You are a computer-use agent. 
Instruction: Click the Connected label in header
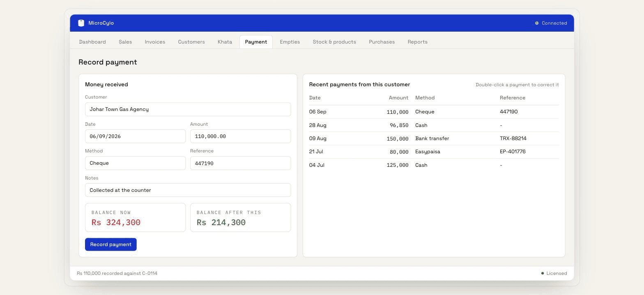[554, 23]
